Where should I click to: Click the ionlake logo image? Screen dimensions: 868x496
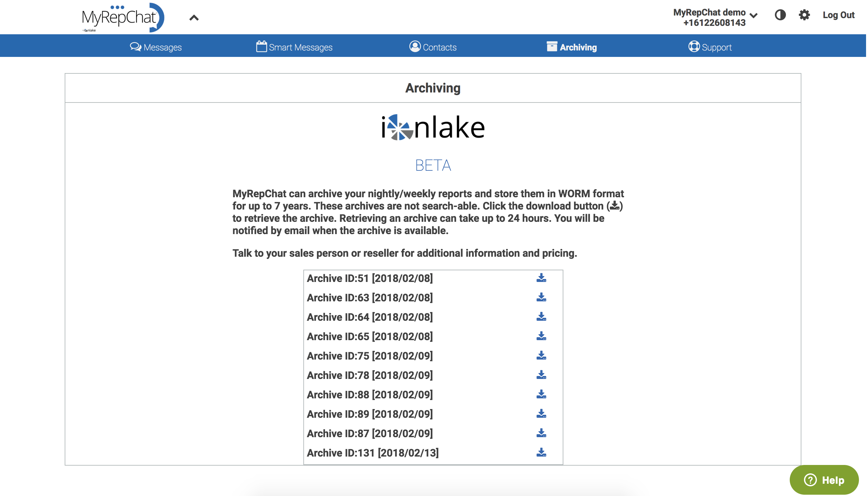(433, 127)
